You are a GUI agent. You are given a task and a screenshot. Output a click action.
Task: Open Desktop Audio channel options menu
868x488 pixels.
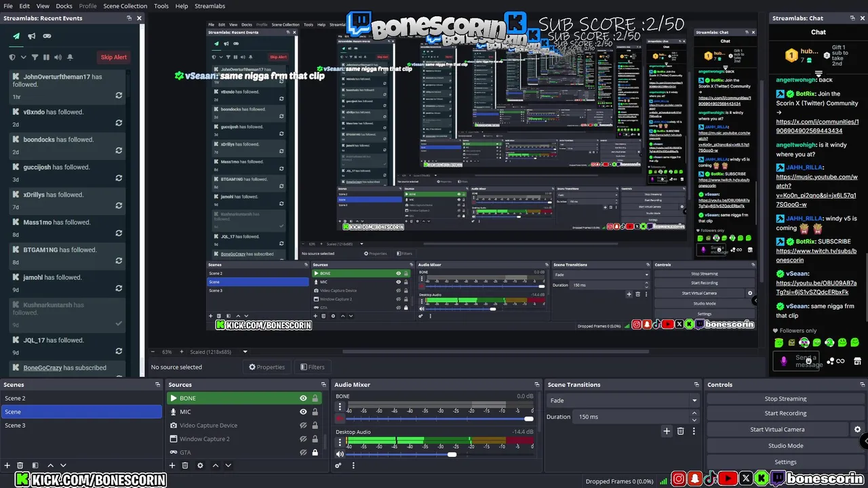tap(340, 443)
